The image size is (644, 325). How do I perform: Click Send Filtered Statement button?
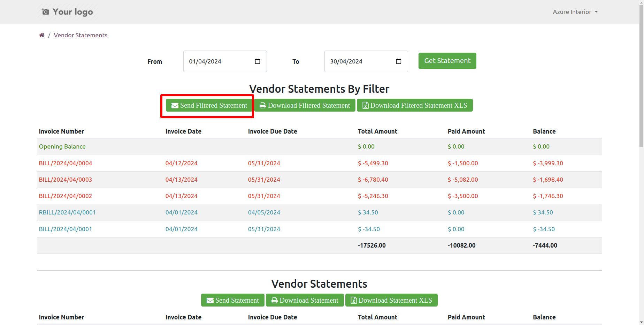[x=209, y=105]
